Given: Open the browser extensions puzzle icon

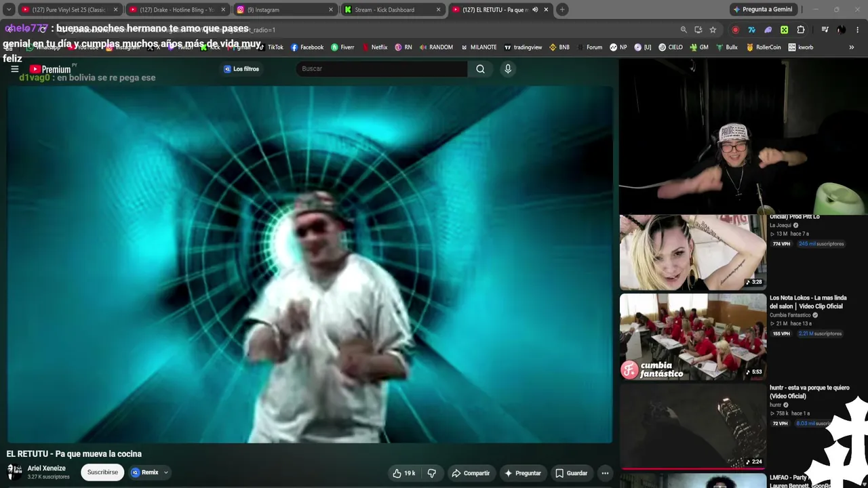Looking at the screenshot, I should pyautogui.click(x=801, y=30).
